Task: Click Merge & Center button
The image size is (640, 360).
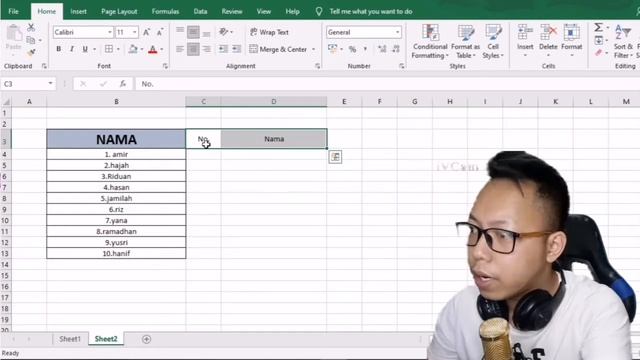Action: tap(278, 49)
